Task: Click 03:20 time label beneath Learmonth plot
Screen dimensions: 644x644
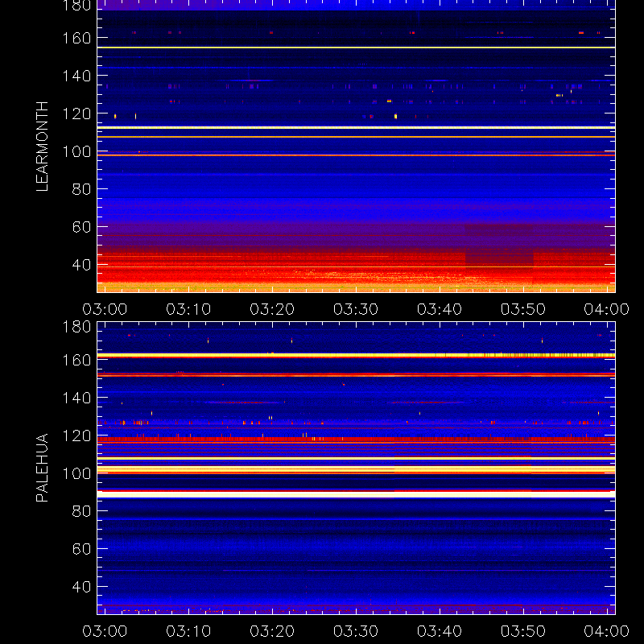Action: click(x=272, y=309)
